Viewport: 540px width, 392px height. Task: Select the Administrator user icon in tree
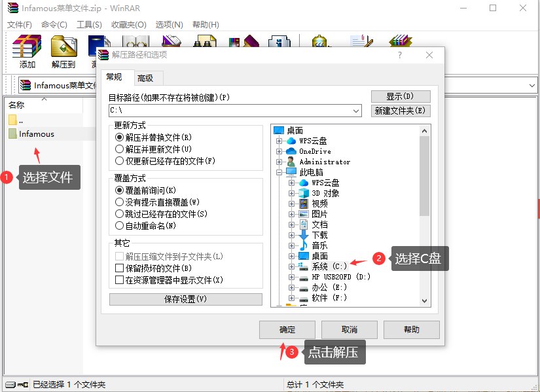[291, 162]
